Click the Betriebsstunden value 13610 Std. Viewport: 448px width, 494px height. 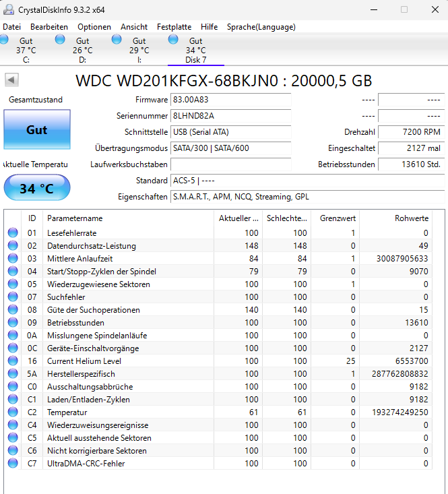click(x=411, y=164)
